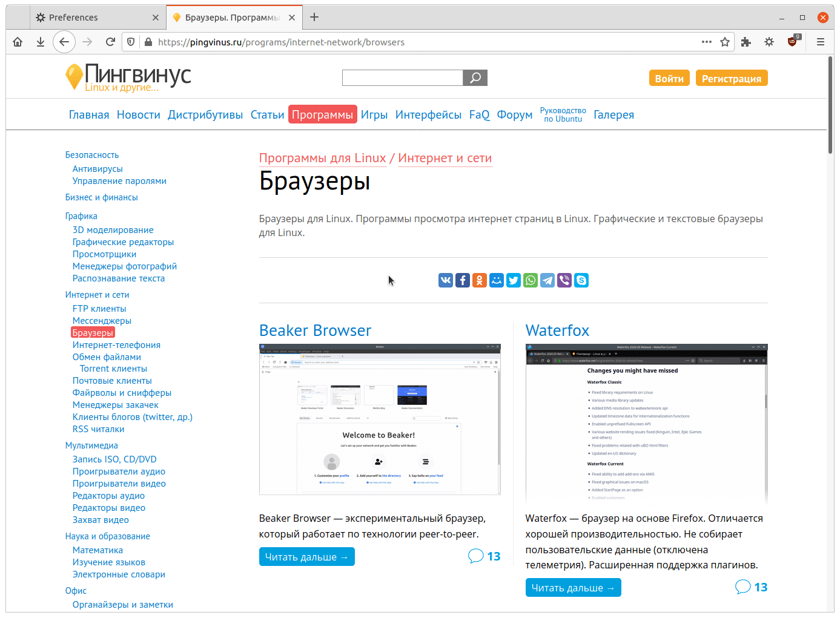Image resolution: width=840 pixels, height=618 pixels.
Task: Open a new tab with plus button
Action: [x=314, y=17]
